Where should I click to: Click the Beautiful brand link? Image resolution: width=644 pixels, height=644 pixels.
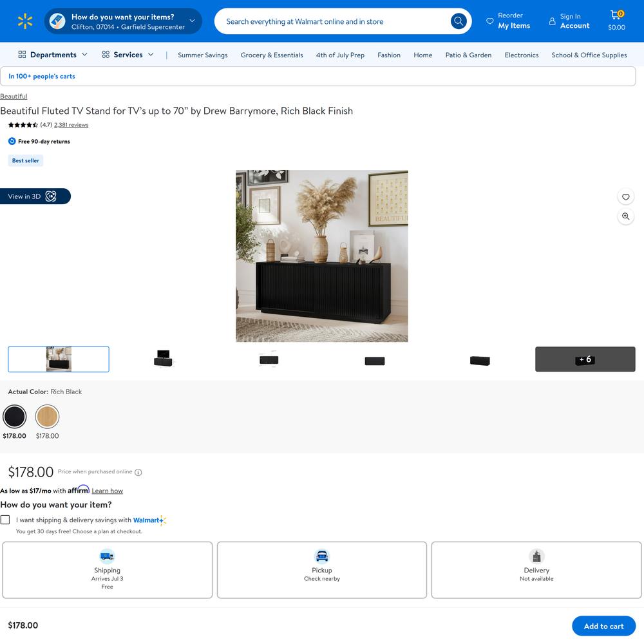pos(14,96)
